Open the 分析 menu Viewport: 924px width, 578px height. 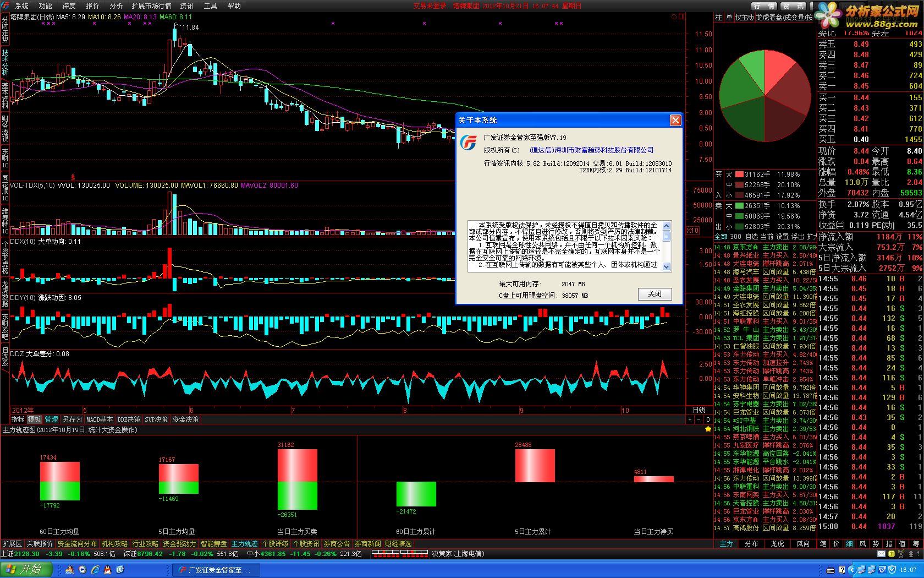click(x=116, y=6)
